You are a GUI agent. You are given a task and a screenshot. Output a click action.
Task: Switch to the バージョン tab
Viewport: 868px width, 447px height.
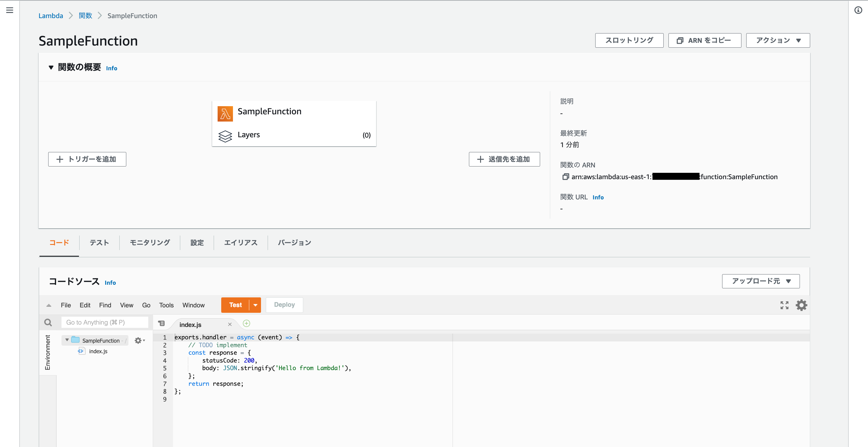tap(294, 243)
